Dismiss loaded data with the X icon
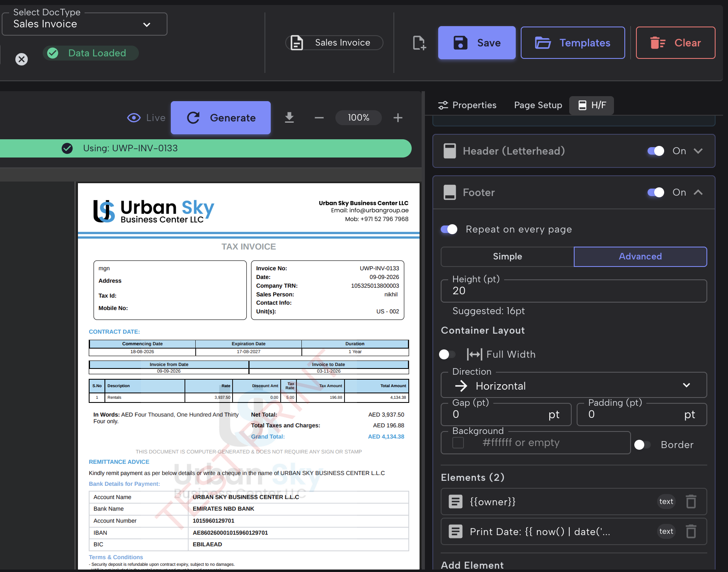This screenshot has height=572, width=728. [x=22, y=59]
